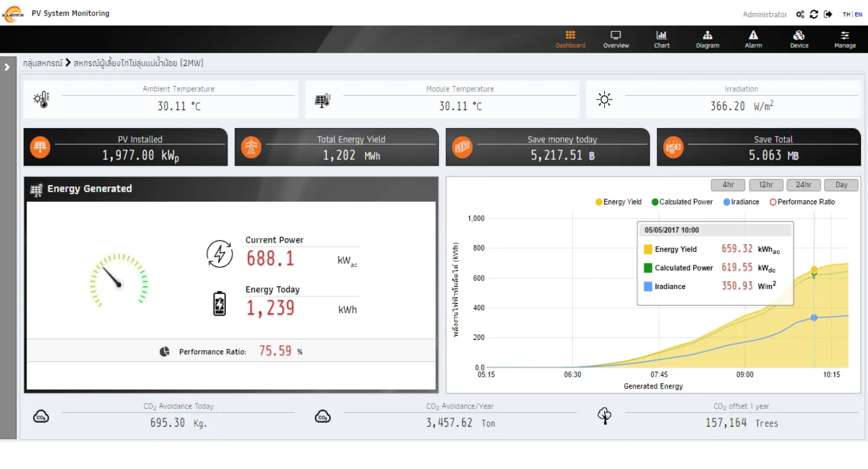Click the CO2 Avoidance Today cloud icon
The image size is (868, 469).
click(41, 416)
